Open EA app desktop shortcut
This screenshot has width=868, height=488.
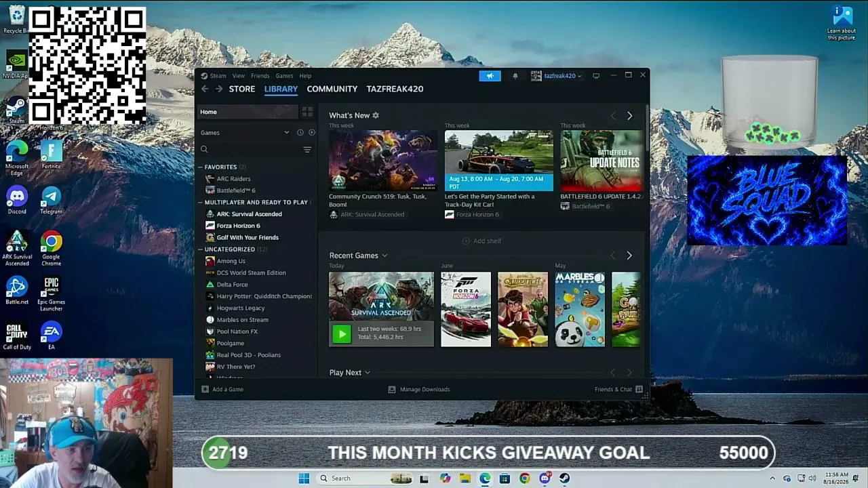[x=51, y=336]
